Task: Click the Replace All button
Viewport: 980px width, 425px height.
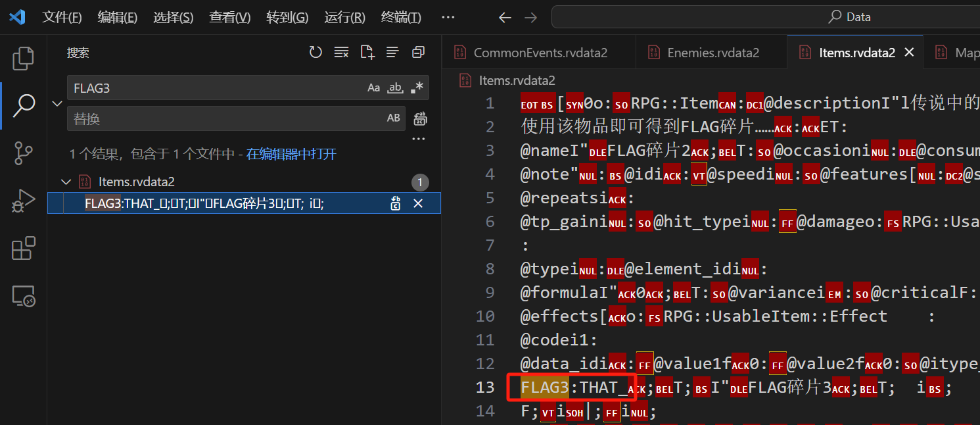Action: click(420, 119)
